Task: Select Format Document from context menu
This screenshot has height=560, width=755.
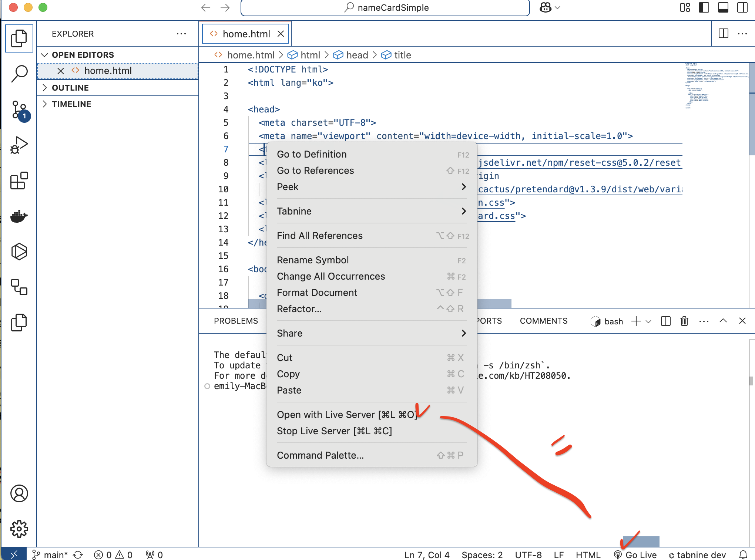Action: 317,293
